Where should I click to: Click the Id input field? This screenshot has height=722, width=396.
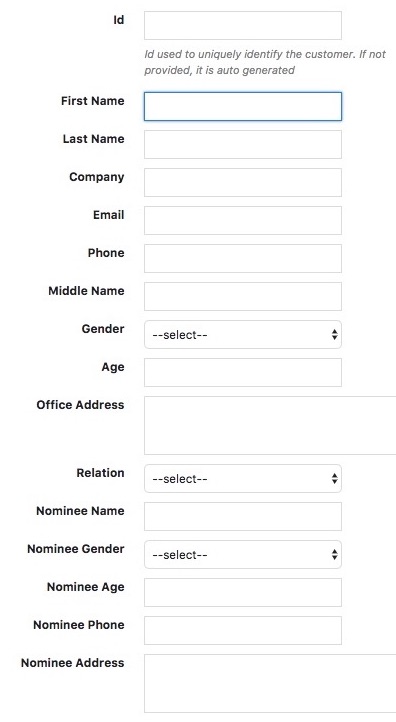click(x=243, y=25)
